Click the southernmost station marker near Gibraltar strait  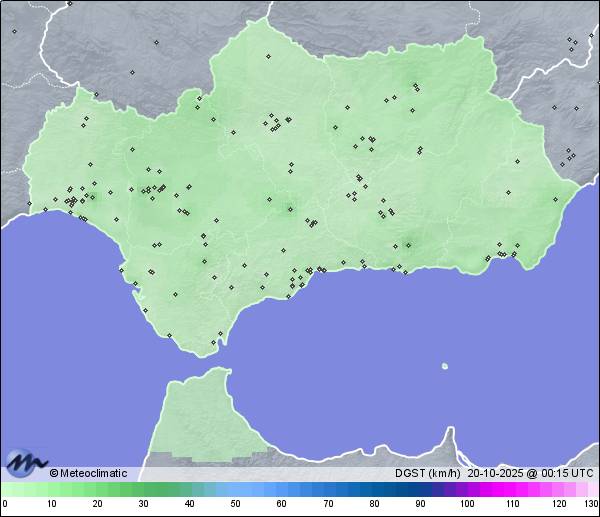(213, 343)
